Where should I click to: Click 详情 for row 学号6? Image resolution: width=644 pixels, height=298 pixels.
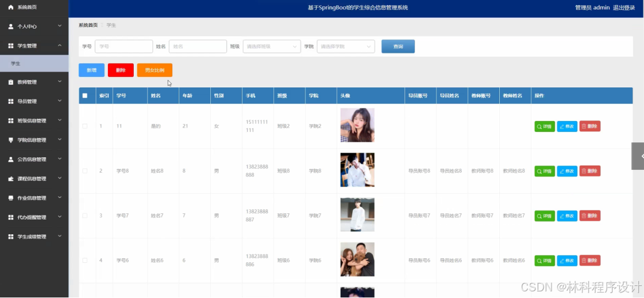(544, 261)
